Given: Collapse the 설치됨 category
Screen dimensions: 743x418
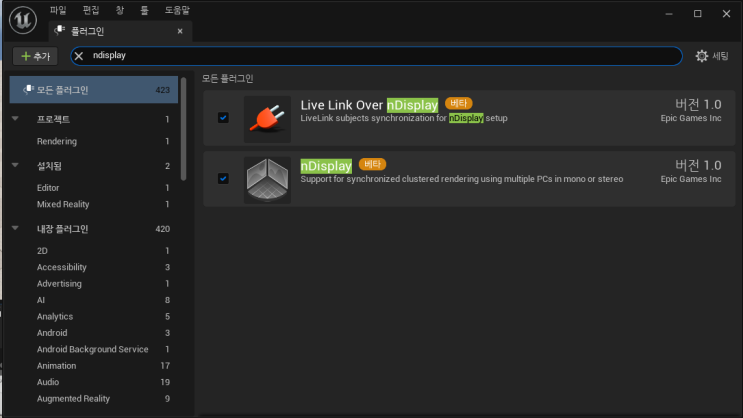Looking at the screenshot, I should (x=15, y=165).
